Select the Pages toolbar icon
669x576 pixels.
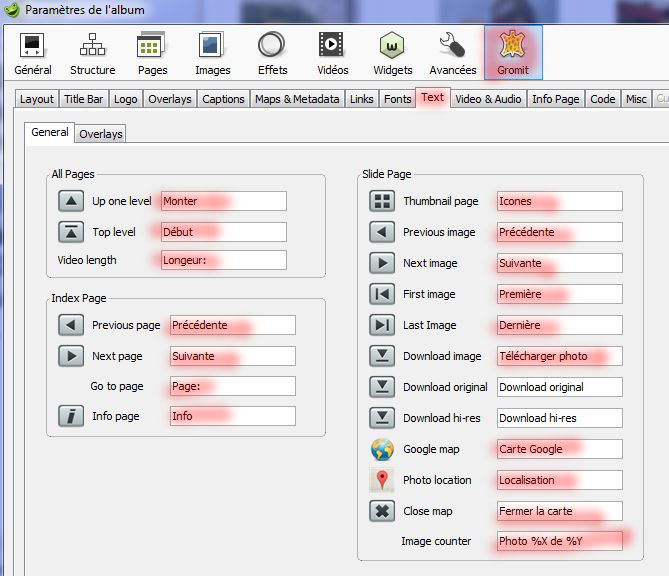[x=152, y=53]
